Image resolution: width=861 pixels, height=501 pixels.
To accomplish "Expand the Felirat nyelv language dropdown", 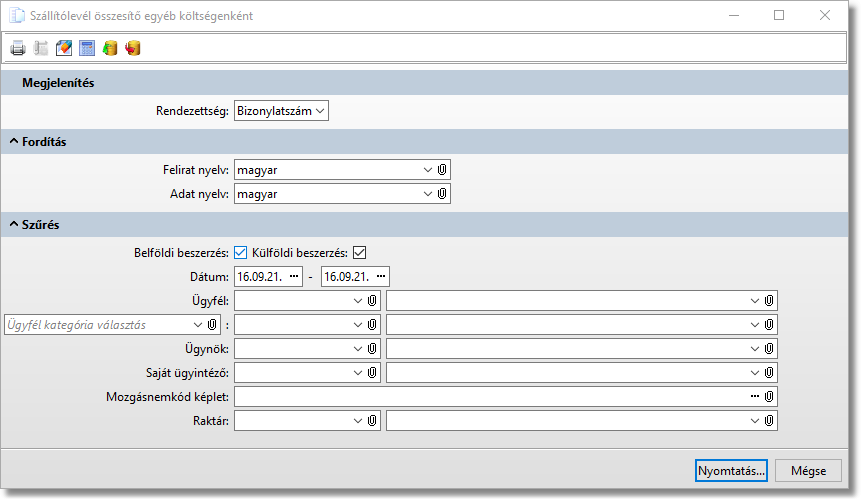I will (x=428, y=170).
